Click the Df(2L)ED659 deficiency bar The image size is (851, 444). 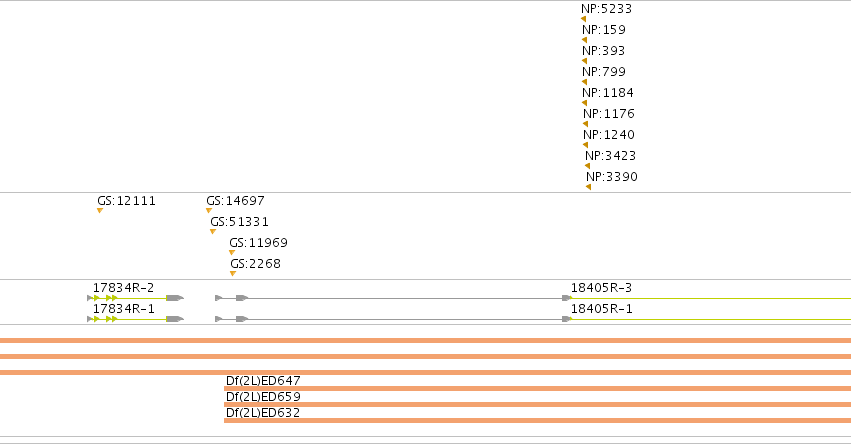(537, 404)
